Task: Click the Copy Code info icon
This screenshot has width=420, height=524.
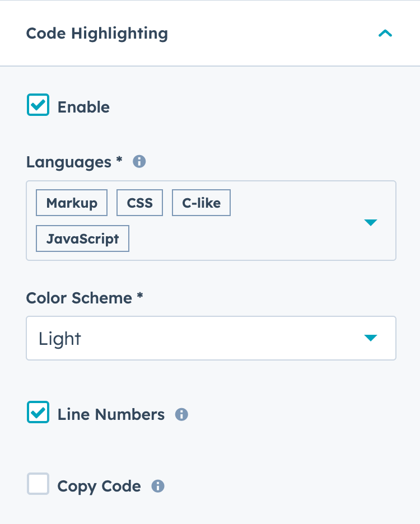Action: 157,486
